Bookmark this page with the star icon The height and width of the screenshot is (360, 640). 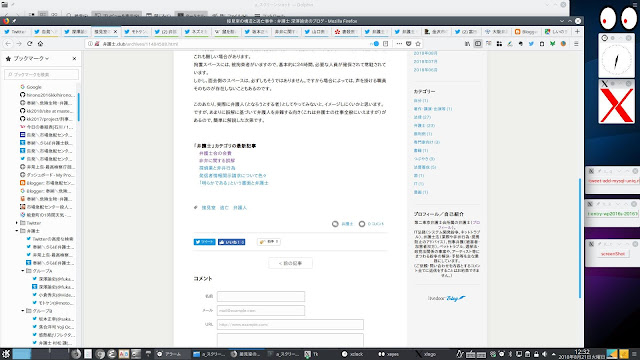(x=418, y=44)
